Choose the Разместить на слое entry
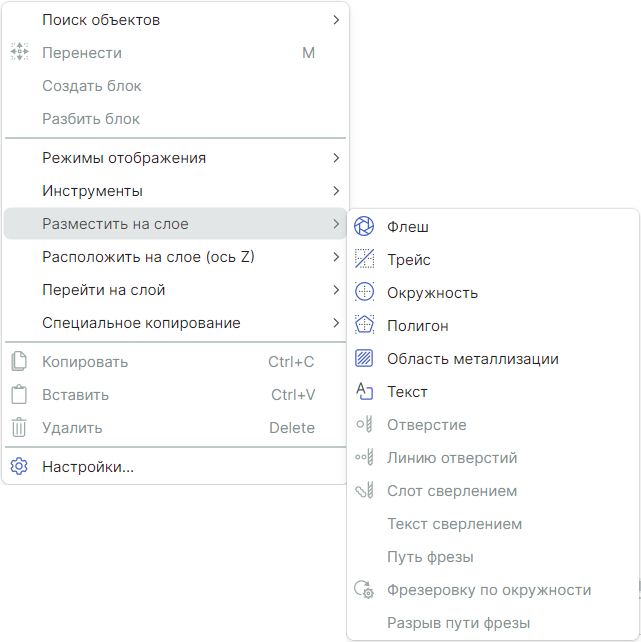The width and height of the screenshot is (641, 642). [115, 224]
